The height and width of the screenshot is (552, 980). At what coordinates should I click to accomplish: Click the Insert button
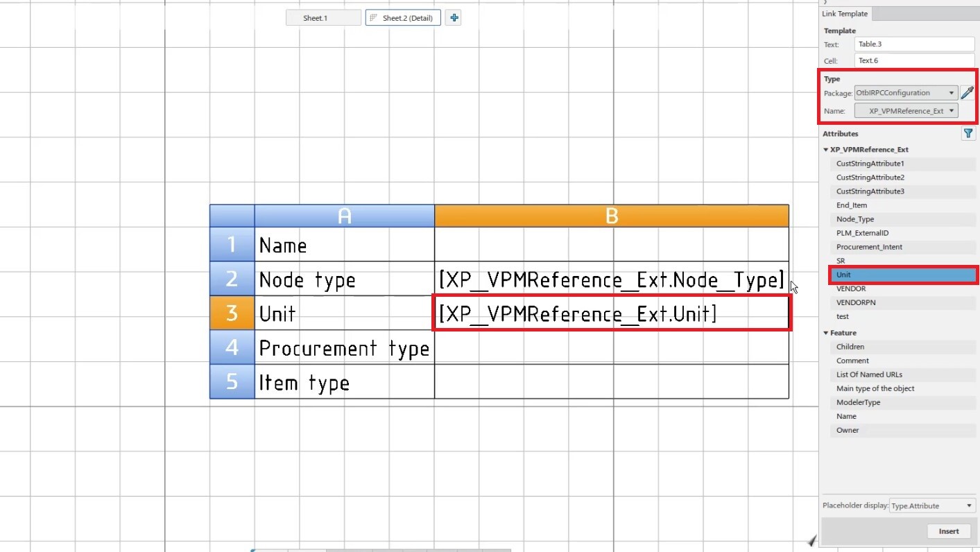[x=949, y=531]
